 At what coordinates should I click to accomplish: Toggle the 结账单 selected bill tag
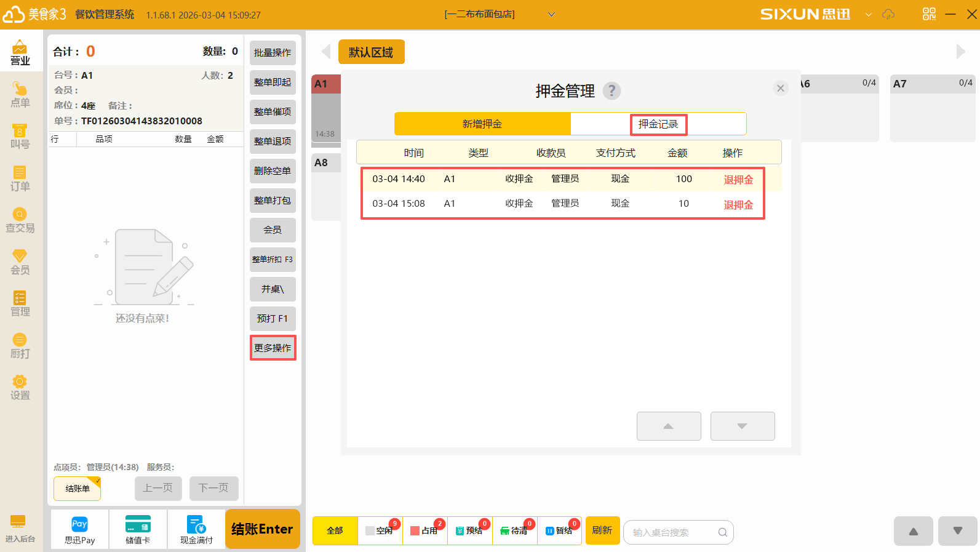tap(78, 489)
